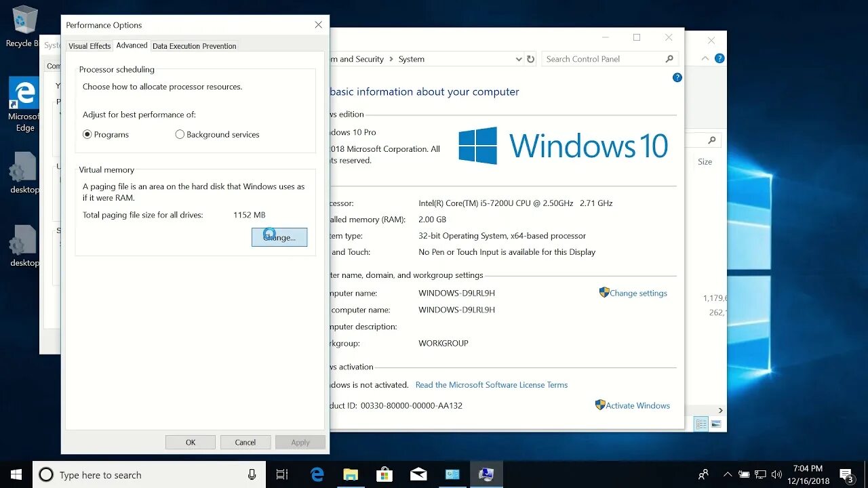The height and width of the screenshot is (488, 868).
Task: Open the lower desktop.ini file icon
Action: point(24,246)
